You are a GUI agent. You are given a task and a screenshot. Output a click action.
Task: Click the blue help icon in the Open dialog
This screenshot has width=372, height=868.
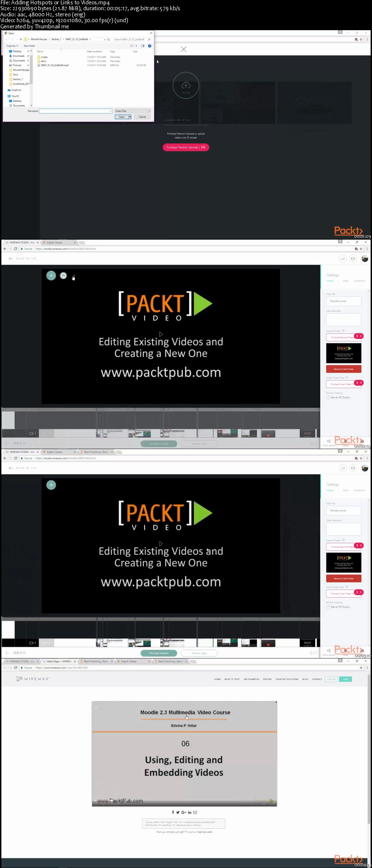coord(150,46)
